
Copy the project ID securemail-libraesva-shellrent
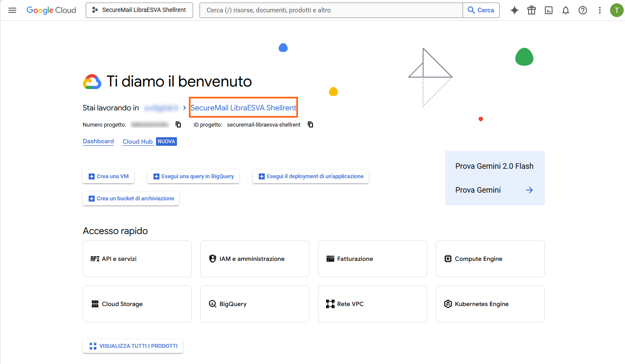click(310, 124)
